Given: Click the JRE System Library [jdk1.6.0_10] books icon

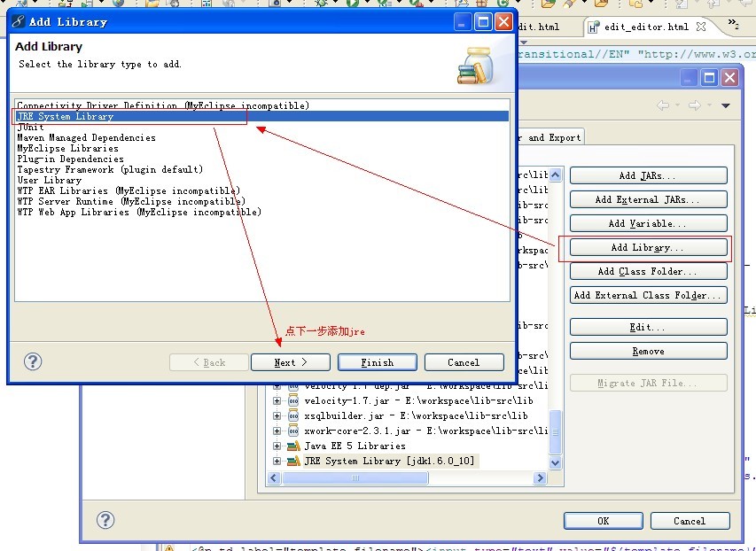Looking at the screenshot, I should click(293, 461).
